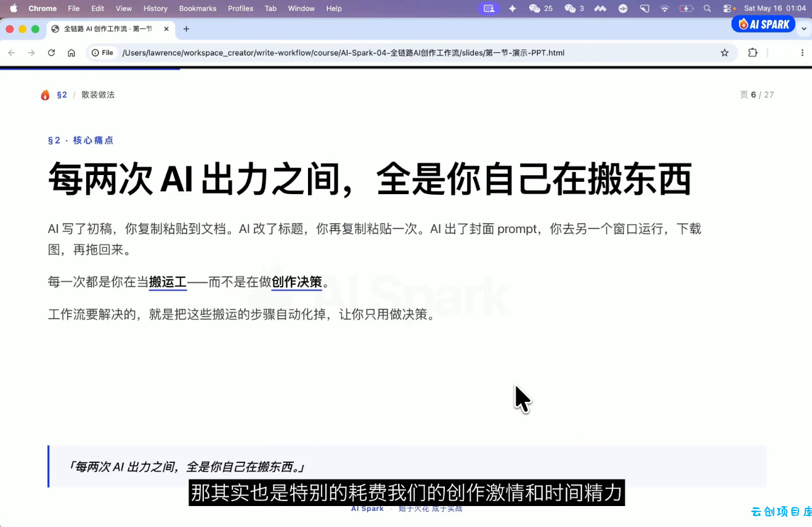812x527 pixels.
Task: Open the Chrome application menu
Action: click(x=43, y=9)
